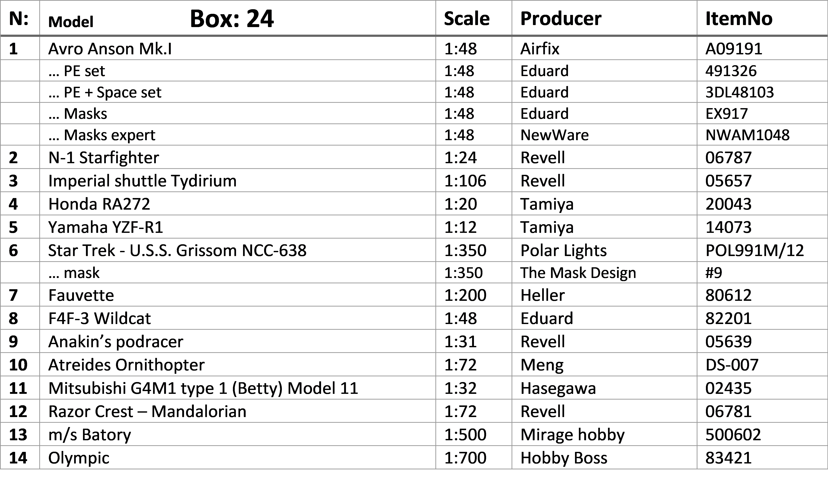828x504 pixels.
Task: Click The Mask Design producer cell
Action: point(604,272)
